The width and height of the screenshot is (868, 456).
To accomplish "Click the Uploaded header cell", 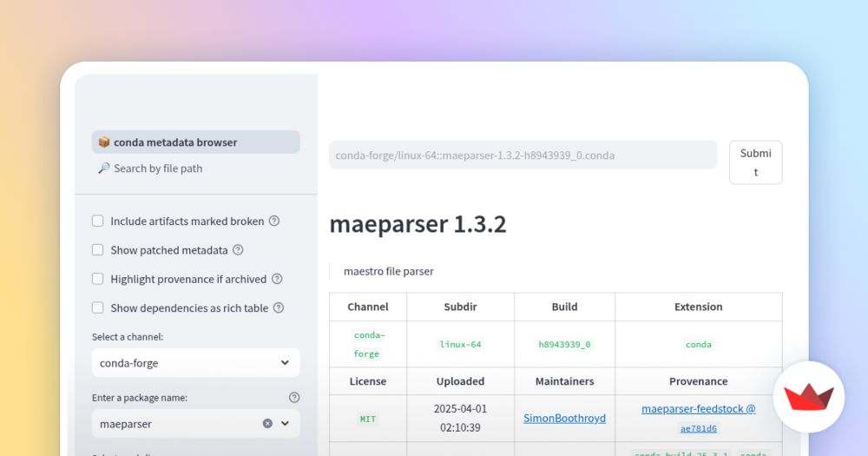I will pyautogui.click(x=461, y=381).
